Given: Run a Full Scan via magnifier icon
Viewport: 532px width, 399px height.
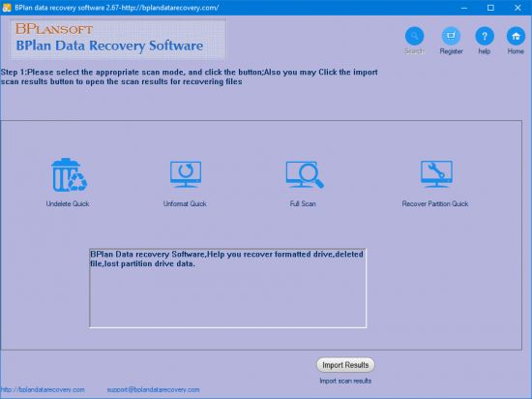Looking at the screenshot, I should 305,174.
